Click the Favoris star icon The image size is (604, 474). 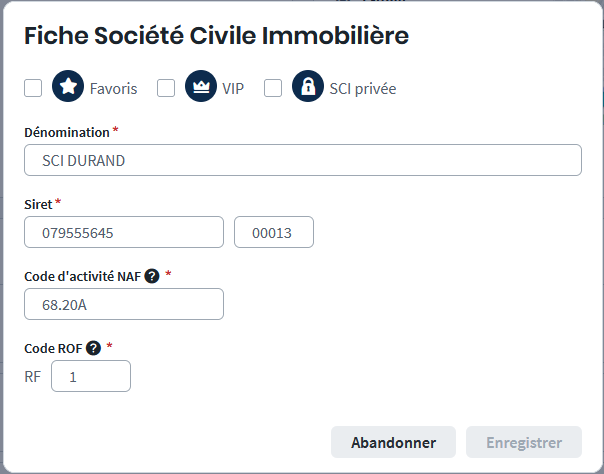pos(68,88)
